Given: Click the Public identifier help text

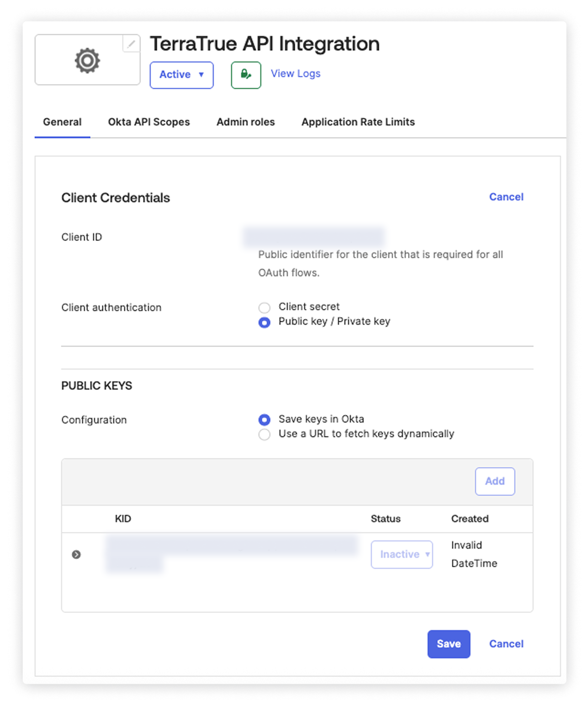Looking at the screenshot, I should tap(381, 264).
